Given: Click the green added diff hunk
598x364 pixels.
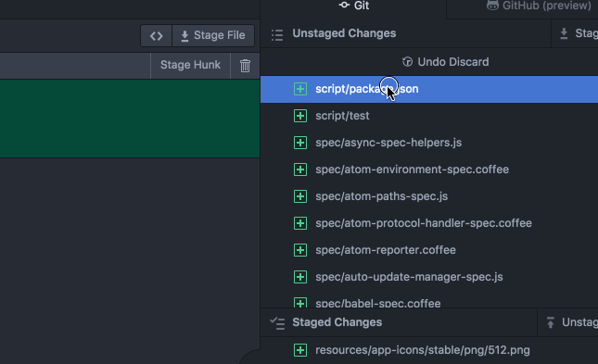Looking at the screenshot, I should (130, 119).
